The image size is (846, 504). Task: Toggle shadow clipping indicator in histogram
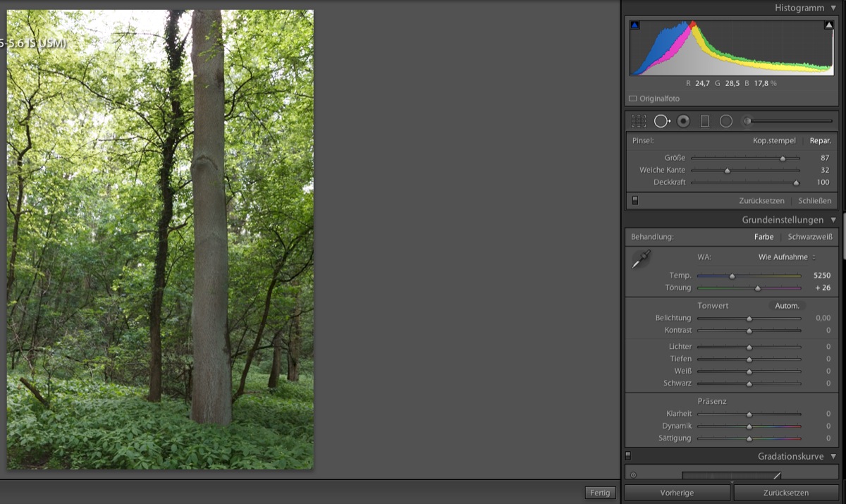pos(634,25)
